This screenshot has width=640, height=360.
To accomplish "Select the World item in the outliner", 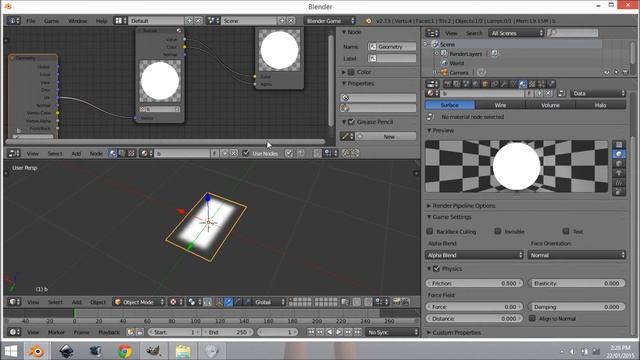I will pos(457,63).
